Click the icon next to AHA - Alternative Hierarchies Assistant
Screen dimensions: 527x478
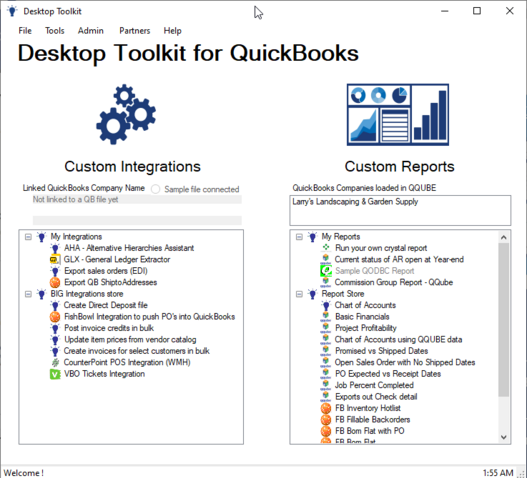coord(55,248)
